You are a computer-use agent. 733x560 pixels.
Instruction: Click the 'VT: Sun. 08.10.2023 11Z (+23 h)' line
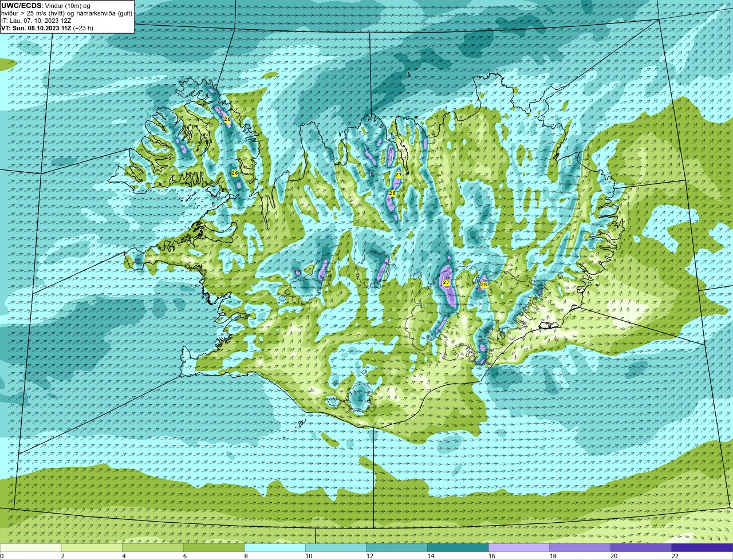(x=47, y=28)
